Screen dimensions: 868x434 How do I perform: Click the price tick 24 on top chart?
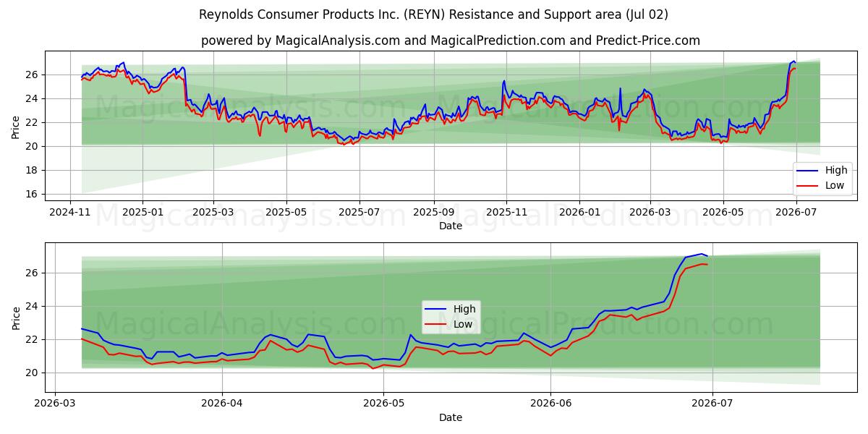point(33,98)
